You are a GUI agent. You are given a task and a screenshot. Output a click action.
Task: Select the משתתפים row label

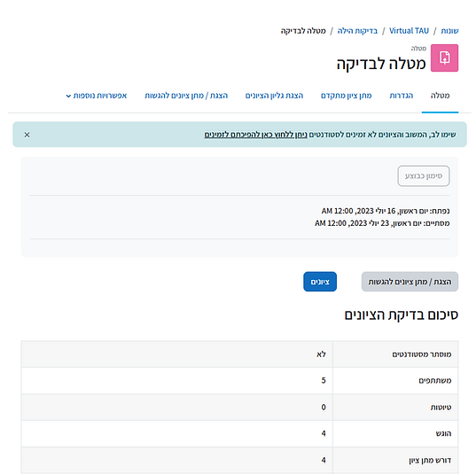point(435,380)
